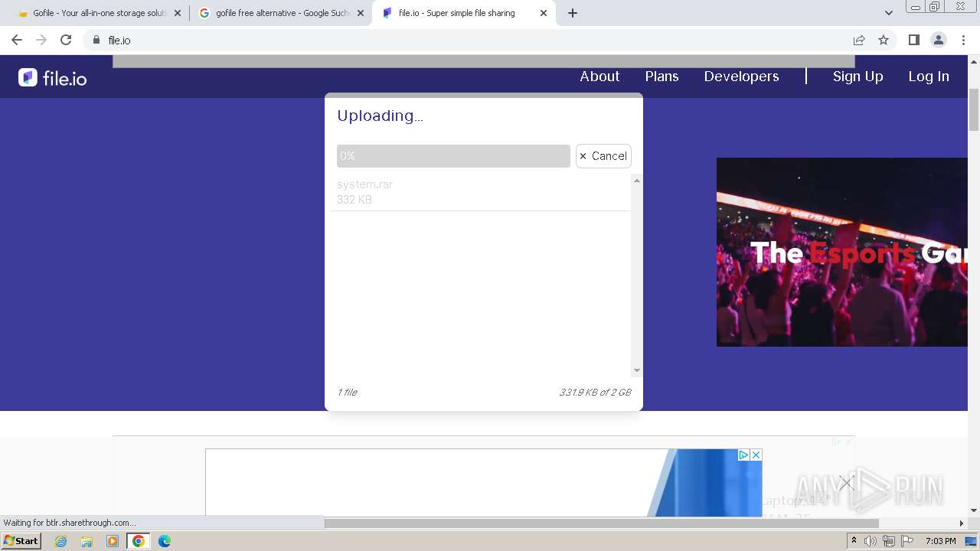Open Microsoft Edge from taskbar
Viewport: 980px width, 551px height.
click(x=165, y=541)
